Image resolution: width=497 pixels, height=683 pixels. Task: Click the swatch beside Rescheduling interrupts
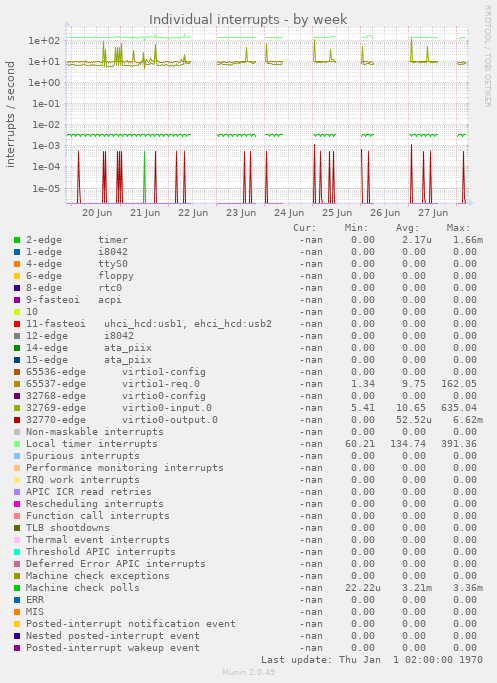click(17, 504)
